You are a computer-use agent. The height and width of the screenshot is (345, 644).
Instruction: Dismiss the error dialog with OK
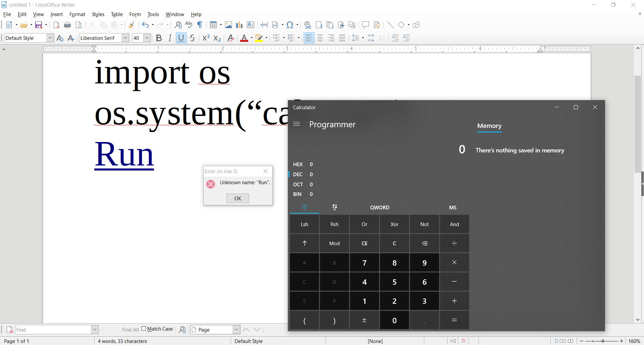[237, 198]
